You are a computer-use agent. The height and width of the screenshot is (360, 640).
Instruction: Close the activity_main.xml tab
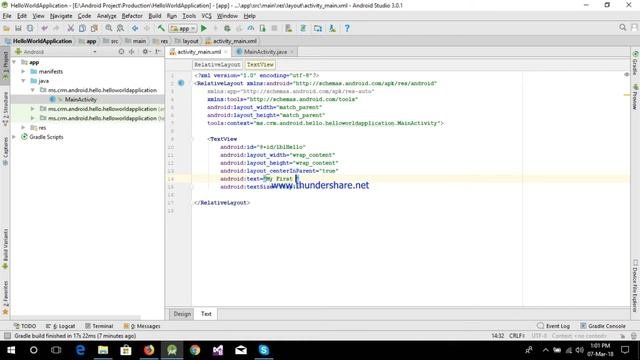[x=226, y=52]
